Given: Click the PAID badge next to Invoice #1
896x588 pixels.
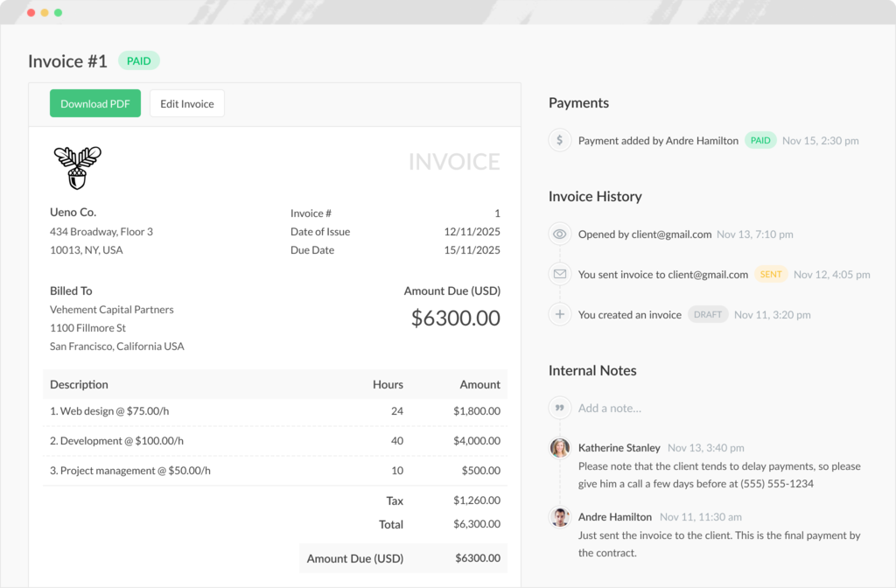Looking at the screenshot, I should click(x=138, y=60).
